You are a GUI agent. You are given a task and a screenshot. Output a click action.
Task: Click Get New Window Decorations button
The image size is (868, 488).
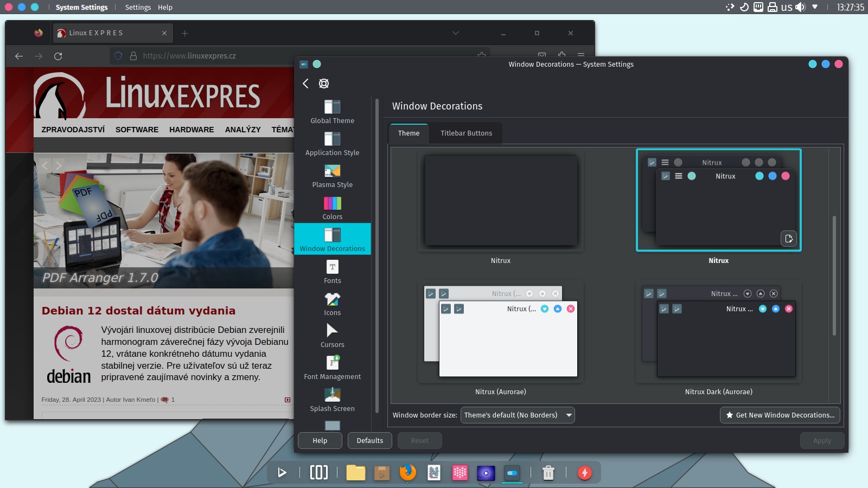pyautogui.click(x=780, y=415)
